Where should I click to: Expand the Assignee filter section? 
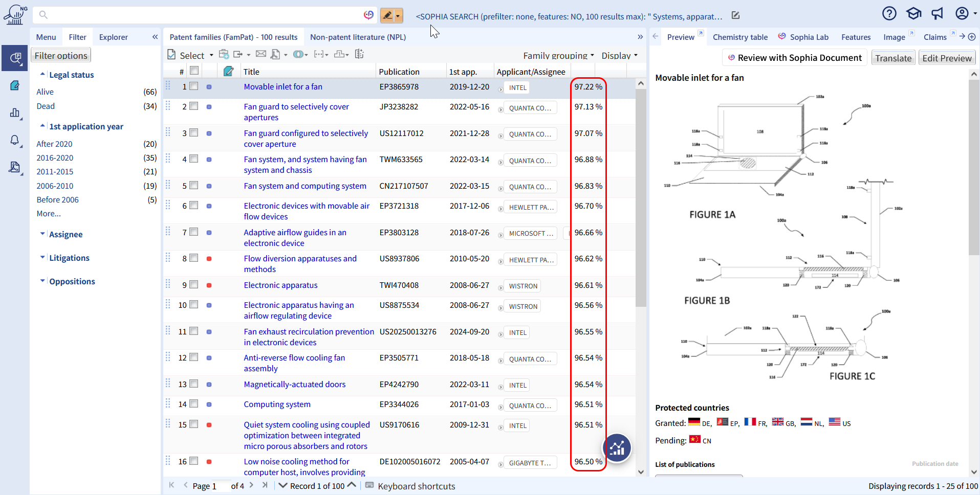(x=42, y=234)
